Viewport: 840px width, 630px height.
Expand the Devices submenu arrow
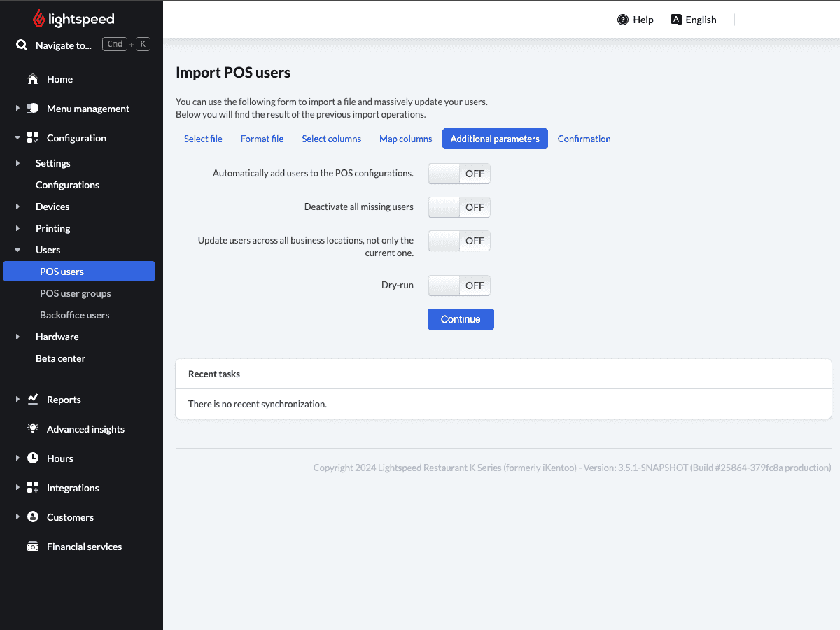click(x=17, y=206)
